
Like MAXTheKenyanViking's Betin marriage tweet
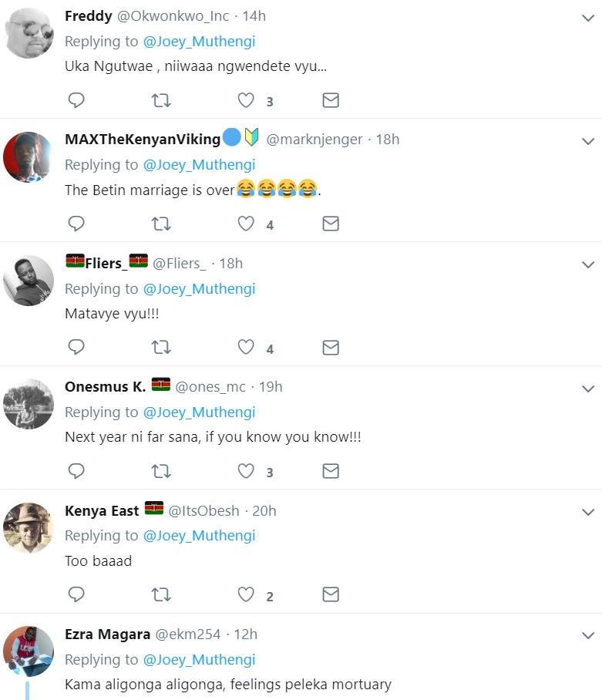246,224
